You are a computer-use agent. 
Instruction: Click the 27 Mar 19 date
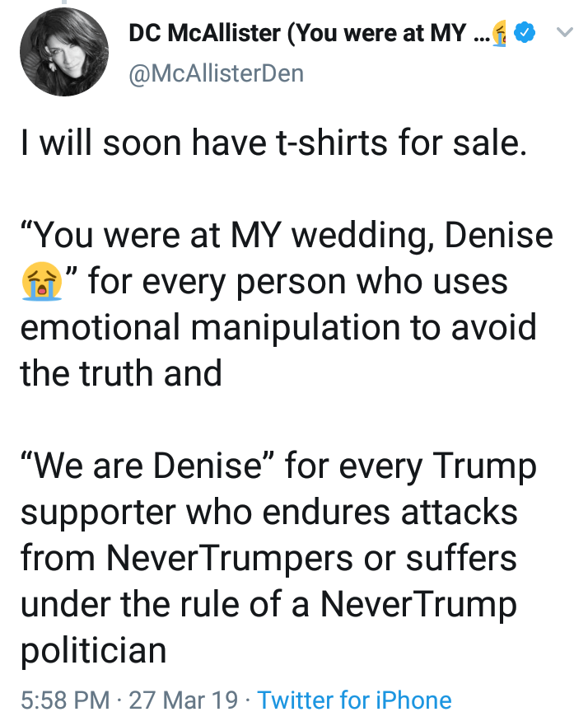[x=183, y=700]
